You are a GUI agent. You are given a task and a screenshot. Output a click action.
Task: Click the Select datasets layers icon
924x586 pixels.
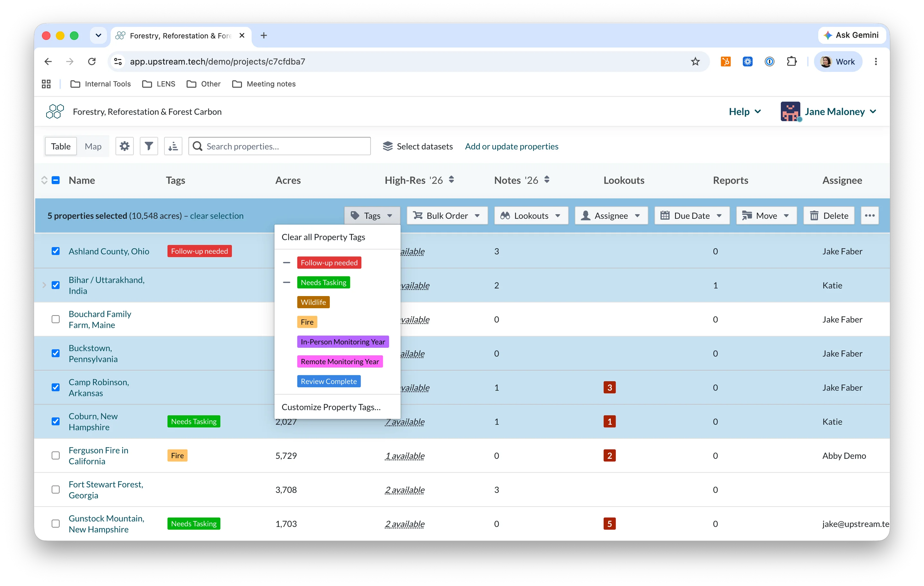(388, 146)
